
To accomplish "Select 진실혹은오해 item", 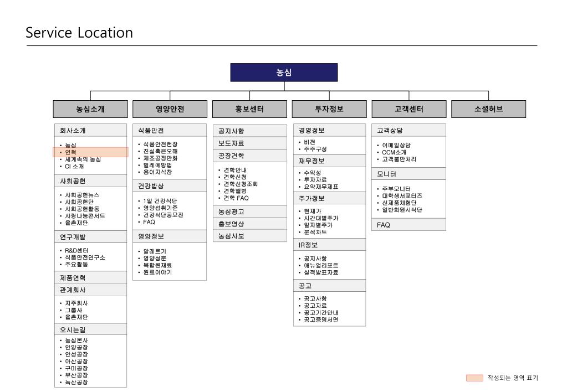I will [160, 151].
